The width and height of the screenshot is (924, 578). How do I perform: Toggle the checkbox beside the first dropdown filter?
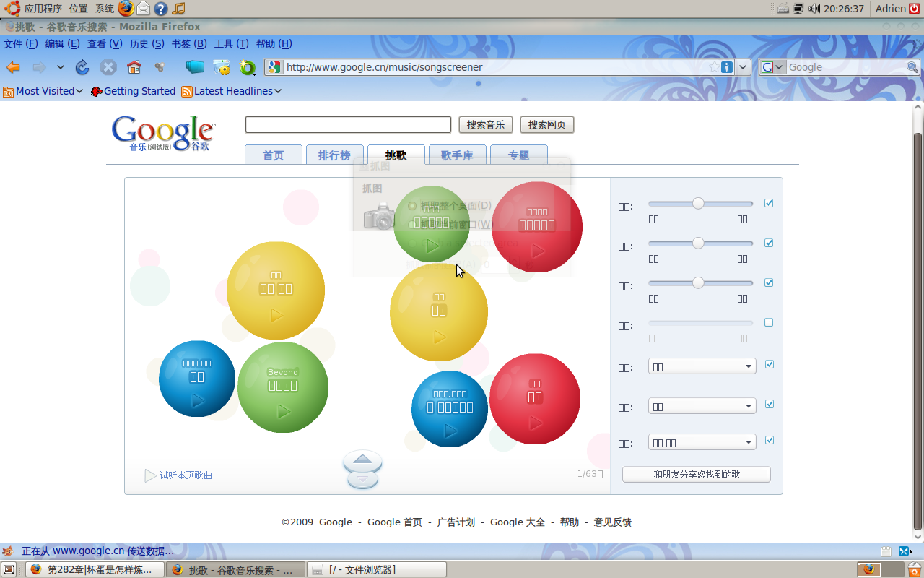[x=769, y=364]
